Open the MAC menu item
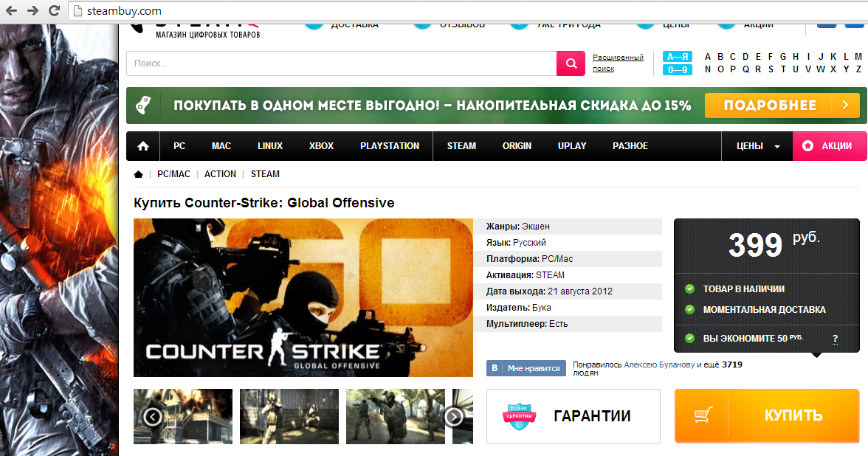868x456 pixels. pos(221,146)
